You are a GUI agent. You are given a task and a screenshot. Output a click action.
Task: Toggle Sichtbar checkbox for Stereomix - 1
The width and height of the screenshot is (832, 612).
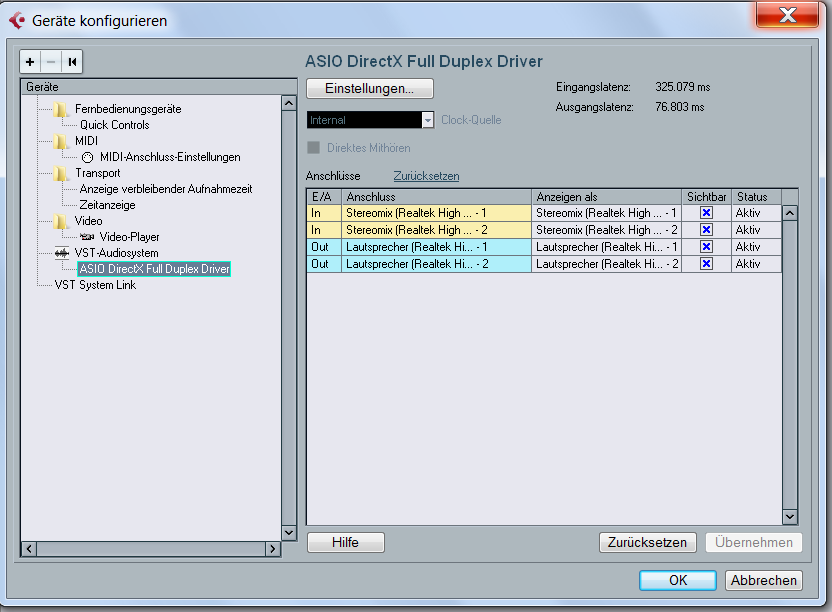pos(706,213)
